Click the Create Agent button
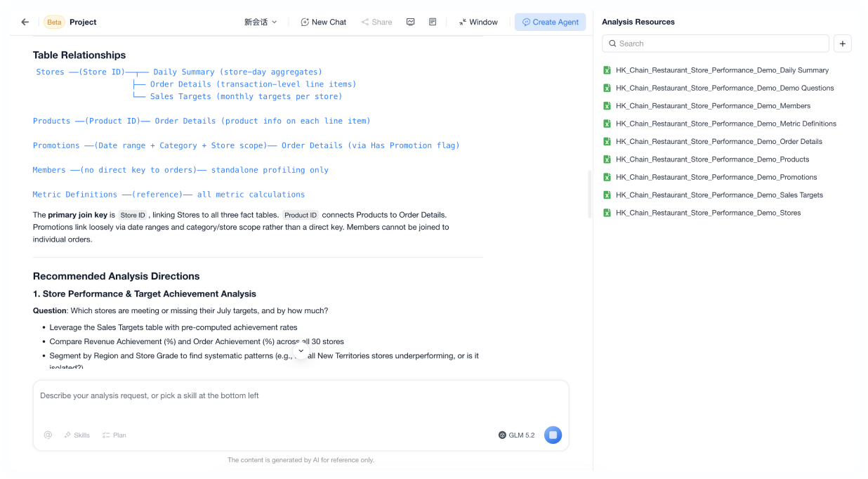The width and height of the screenshot is (868, 479). [551, 22]
